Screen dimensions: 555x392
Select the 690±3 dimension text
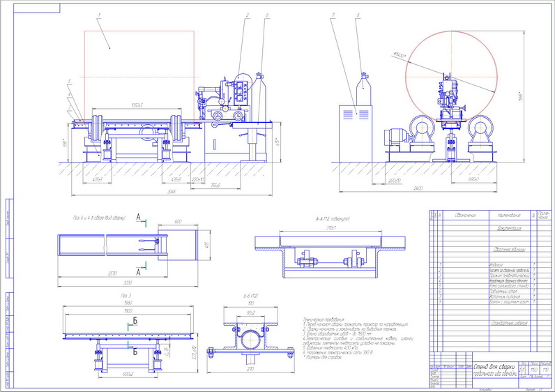coord(473,180)
